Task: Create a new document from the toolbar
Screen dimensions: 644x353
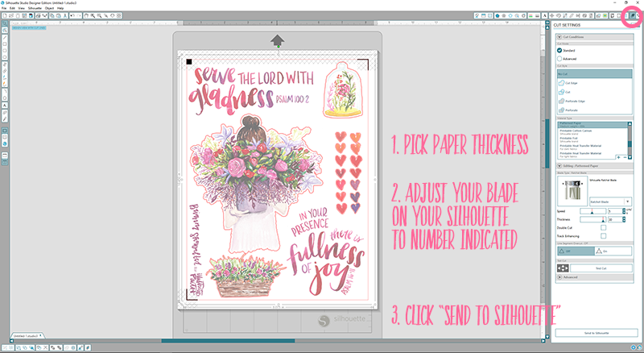Action: 5,15
